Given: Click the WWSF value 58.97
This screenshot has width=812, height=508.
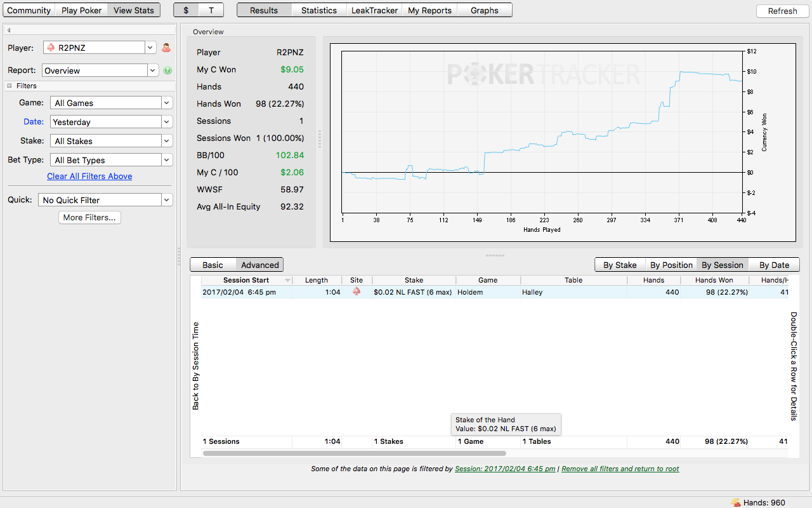Looking at the screenshot, I should tap(292, 189).
